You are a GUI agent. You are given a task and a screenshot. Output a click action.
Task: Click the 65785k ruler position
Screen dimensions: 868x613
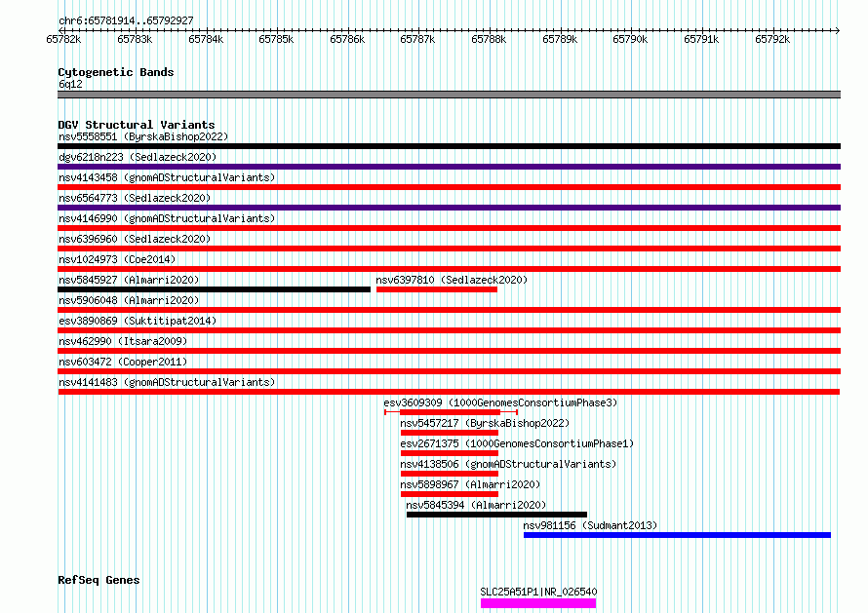click(276, 39)
